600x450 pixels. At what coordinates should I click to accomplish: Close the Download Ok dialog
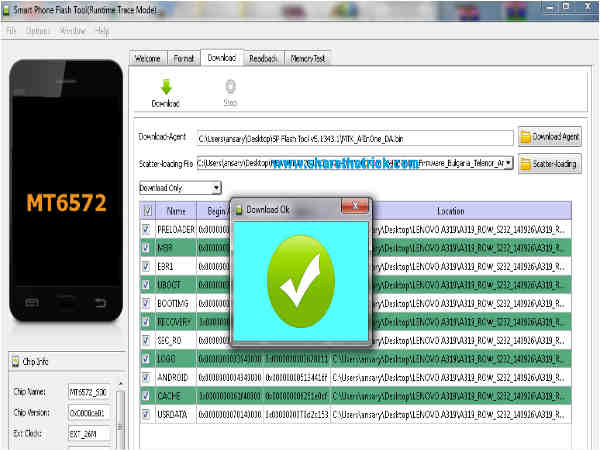pos(355,207)
